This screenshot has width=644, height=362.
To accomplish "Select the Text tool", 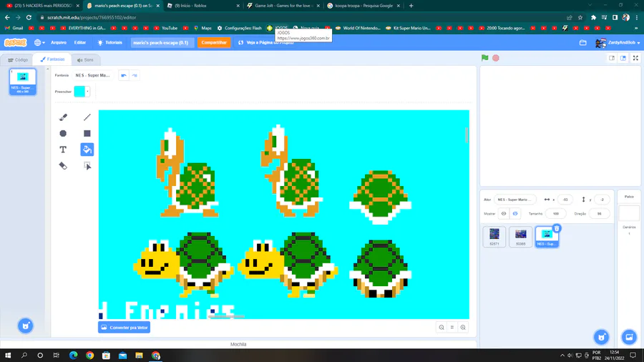I will click(x=63, y=150).
